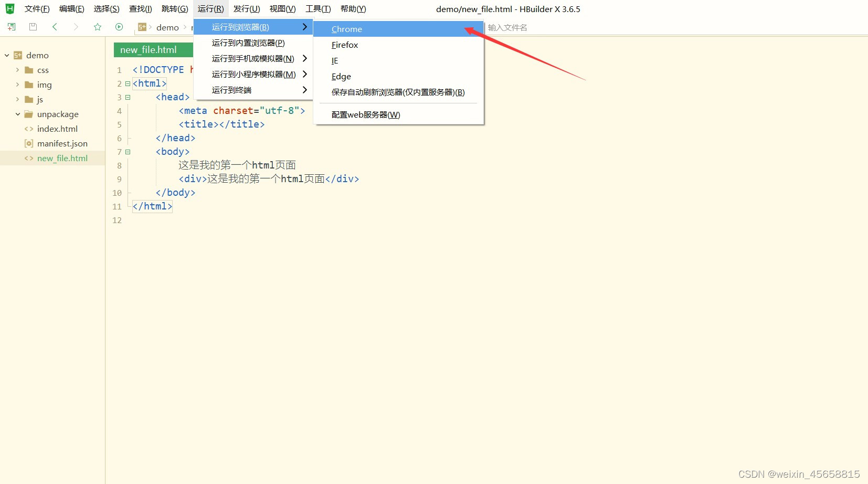Choose 保存自动刷新浏览器 option
The image size is (868, 484).
pos(398,92)
